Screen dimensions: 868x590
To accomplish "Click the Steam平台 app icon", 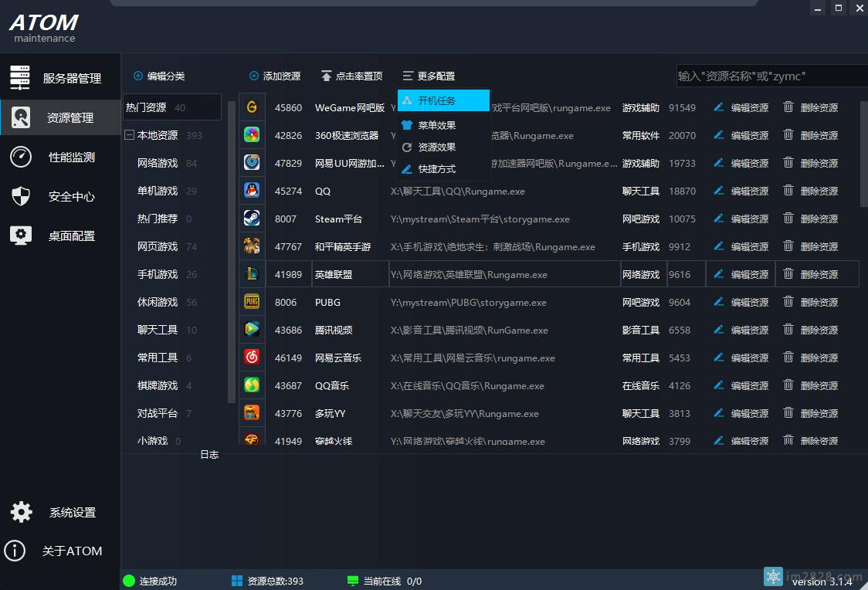I will tap(252, 219).
